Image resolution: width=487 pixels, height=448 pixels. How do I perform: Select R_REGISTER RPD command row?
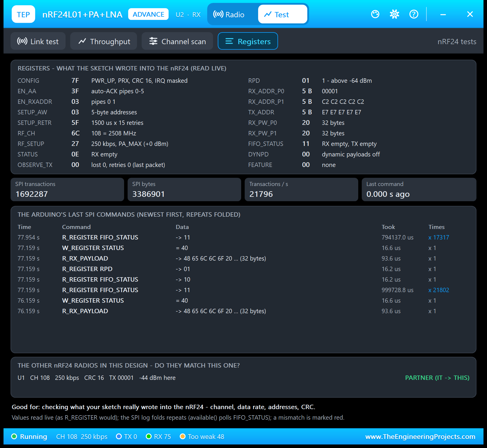(243, 269)
